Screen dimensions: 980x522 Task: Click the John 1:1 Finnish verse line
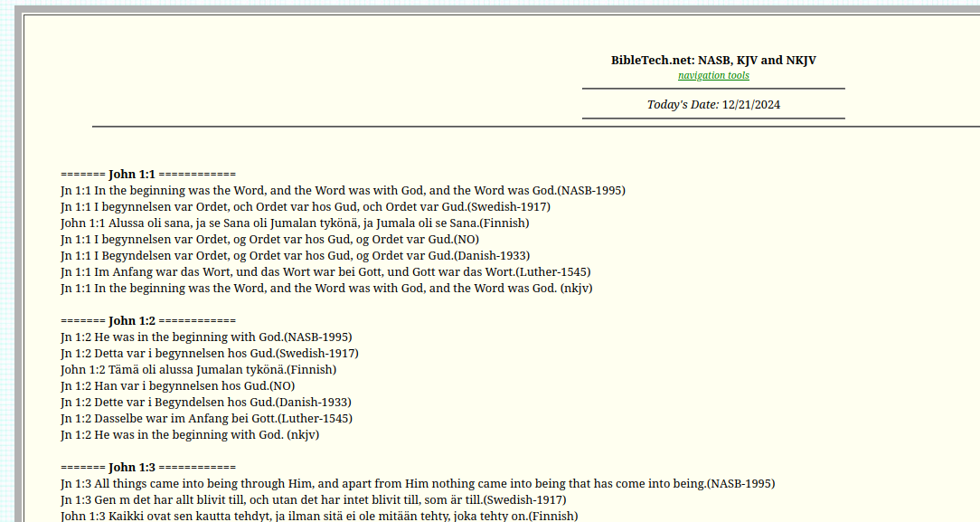tap(295, 223)
